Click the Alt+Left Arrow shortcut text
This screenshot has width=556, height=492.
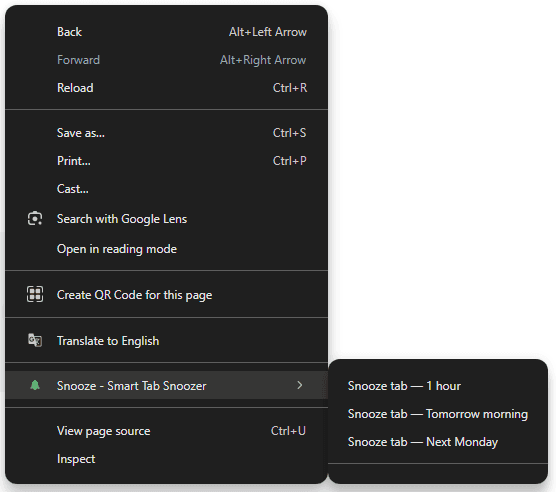click(x=268, y=32)
